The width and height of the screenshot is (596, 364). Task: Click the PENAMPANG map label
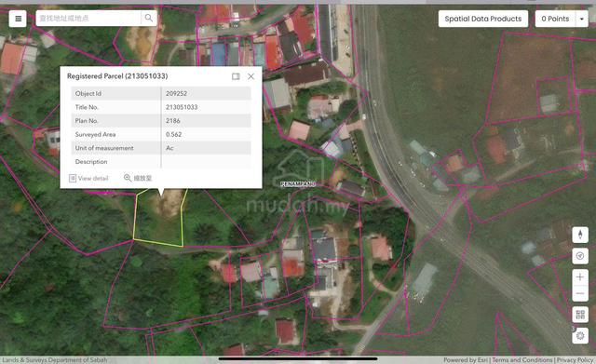298,184
